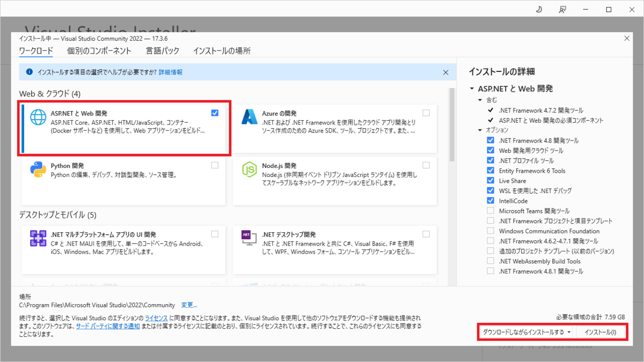Open the 詳細情報 link in banner
Viewport: 644px width, 362px height.
171,72
